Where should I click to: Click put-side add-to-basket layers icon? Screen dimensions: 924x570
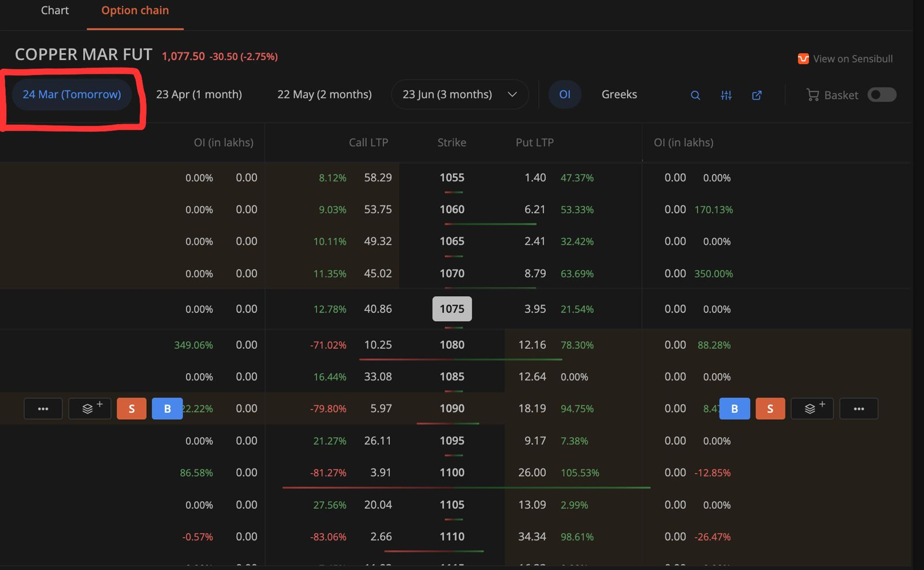811,408
